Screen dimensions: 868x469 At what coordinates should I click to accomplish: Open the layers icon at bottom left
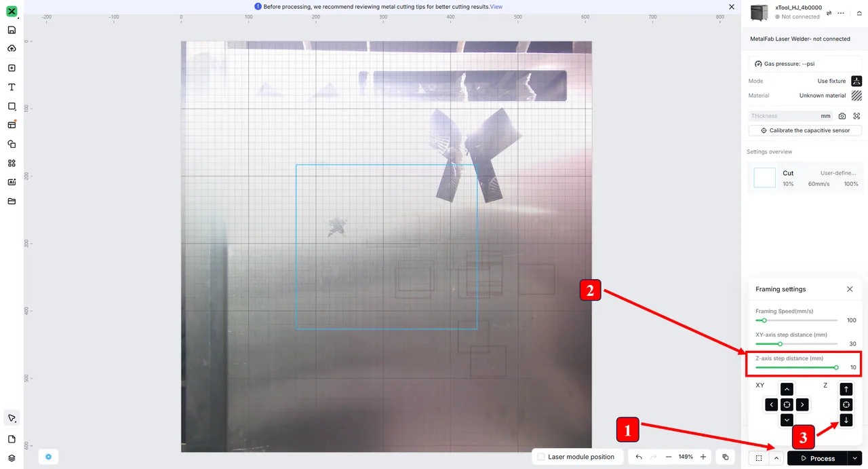(x=12, y=458)
